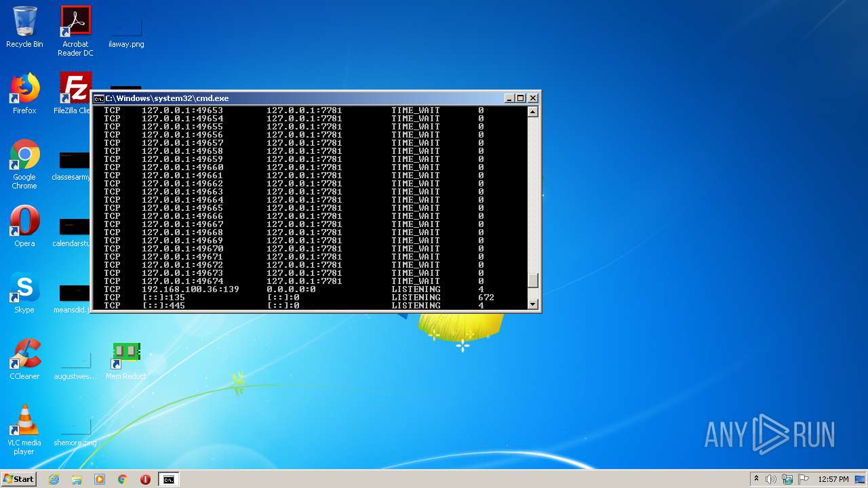Maximize the cmd.exe window
Screen dimensions: 868x488
pyautogui.click(x=521, y=98)
